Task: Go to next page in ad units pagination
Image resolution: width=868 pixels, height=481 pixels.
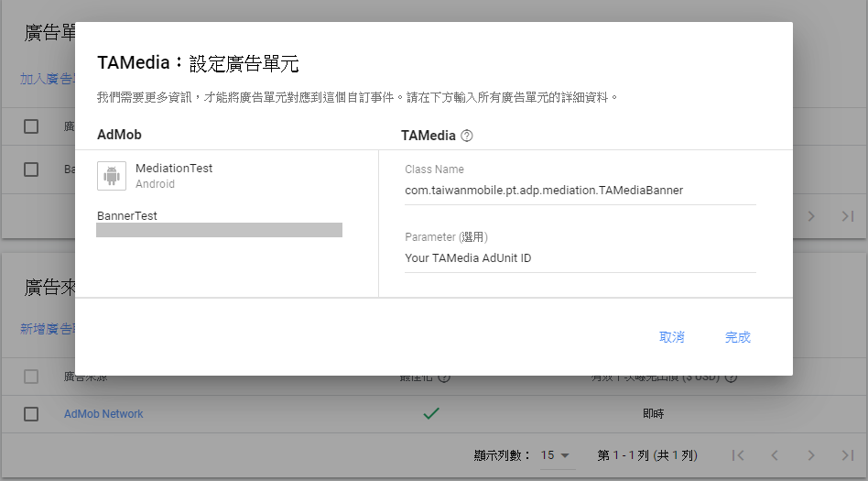Action: coord(811,216)
